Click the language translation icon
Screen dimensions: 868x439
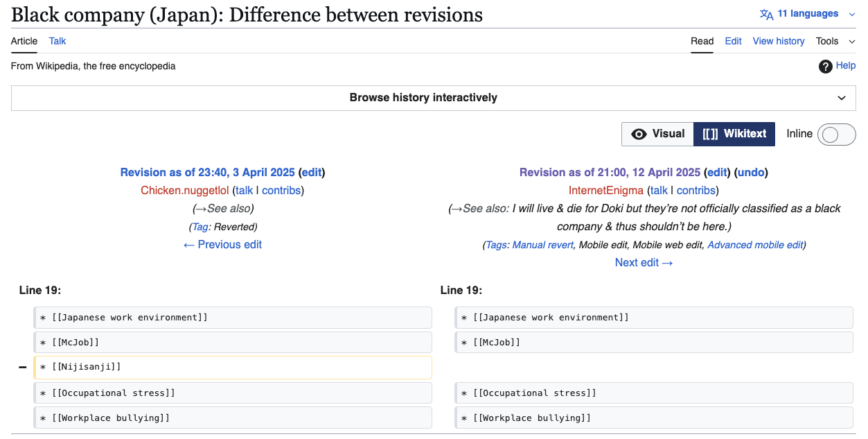coord(766,15)
